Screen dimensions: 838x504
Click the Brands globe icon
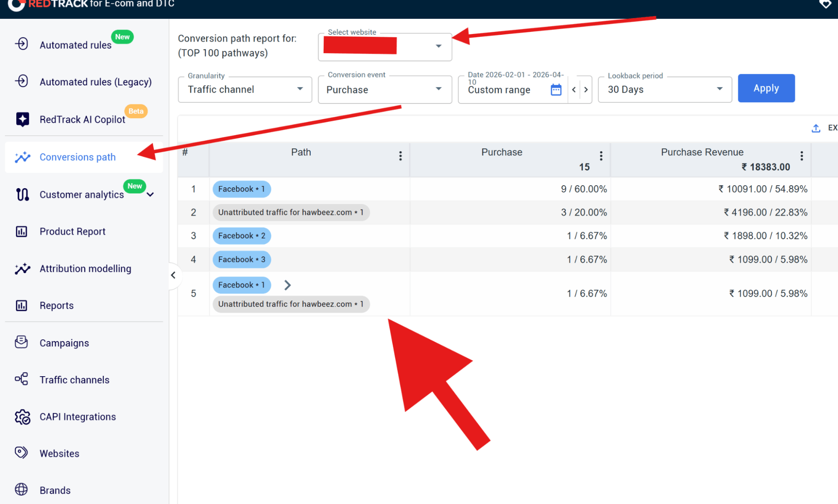click(21, 489)
